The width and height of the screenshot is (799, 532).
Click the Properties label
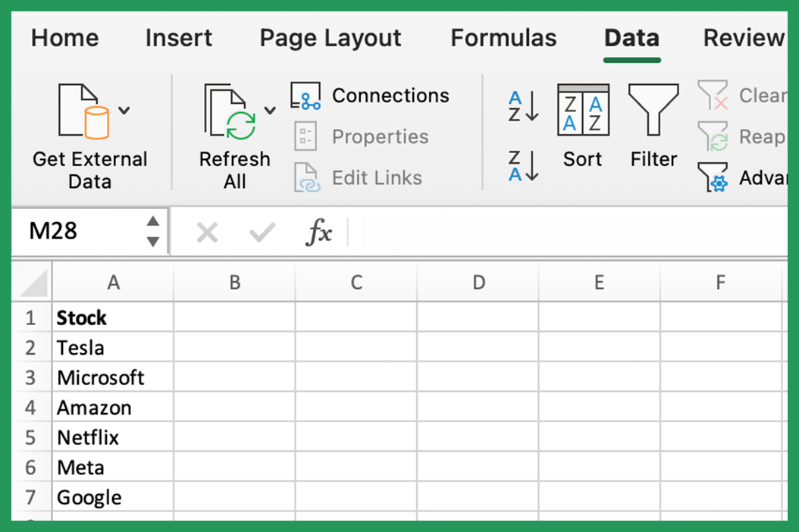380,137
